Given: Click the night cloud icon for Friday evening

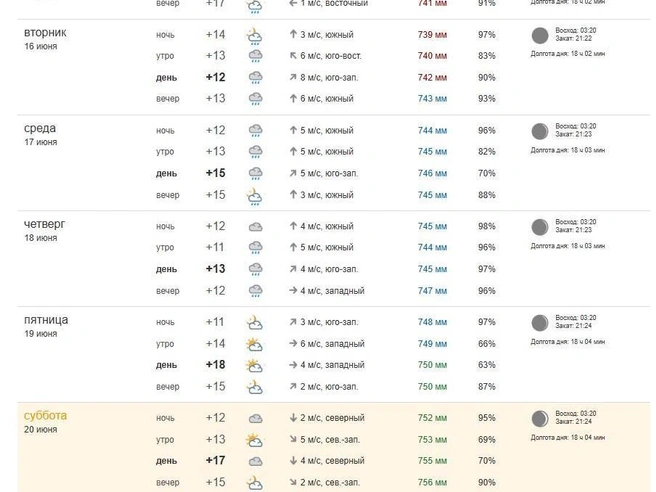Looking at the screenshot, I should (254, 387).
